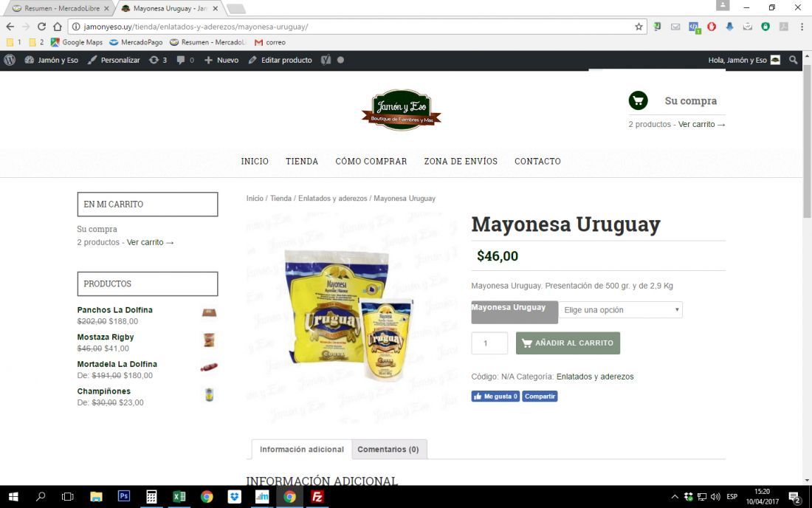The width and height of the screenshot is (812, 508).
Task: Click product quantity input field
Action: 489,343
